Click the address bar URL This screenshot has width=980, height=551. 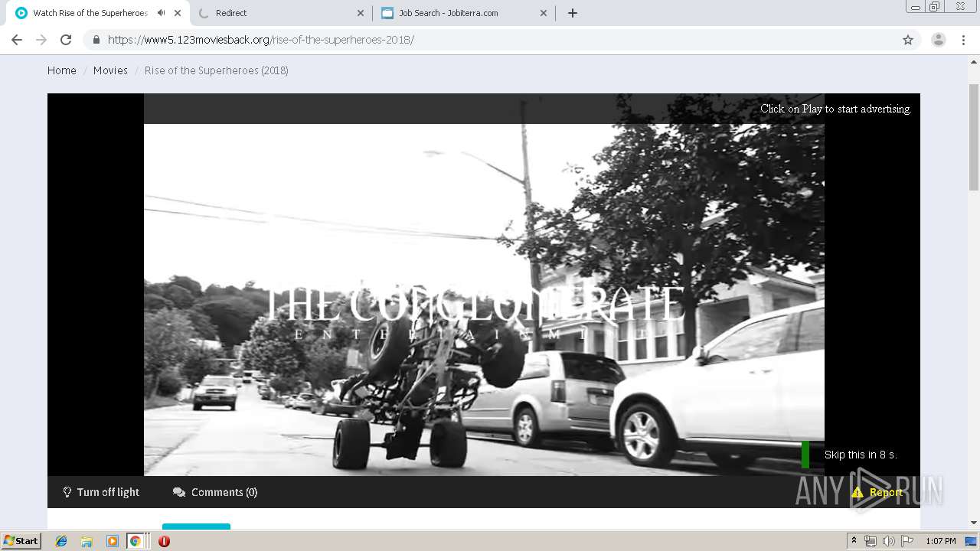click(261, 40)
